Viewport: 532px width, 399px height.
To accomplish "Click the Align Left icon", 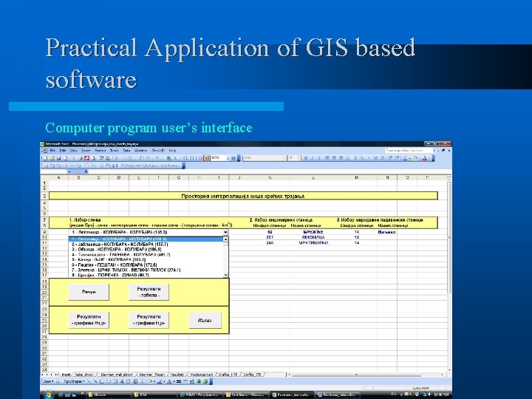I will click(327, 158).
